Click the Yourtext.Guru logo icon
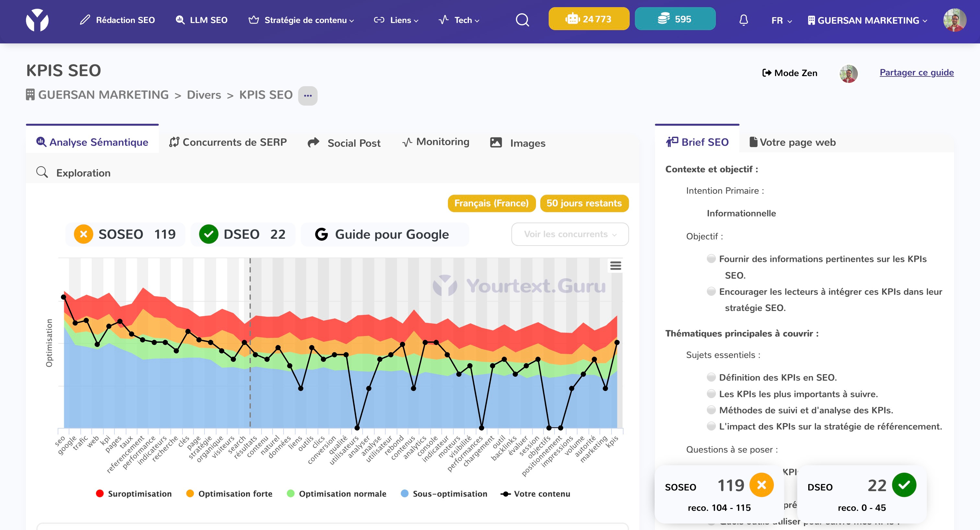Viewport: 980px width, 530px height. pyautogui.click(x=37, y=20)
